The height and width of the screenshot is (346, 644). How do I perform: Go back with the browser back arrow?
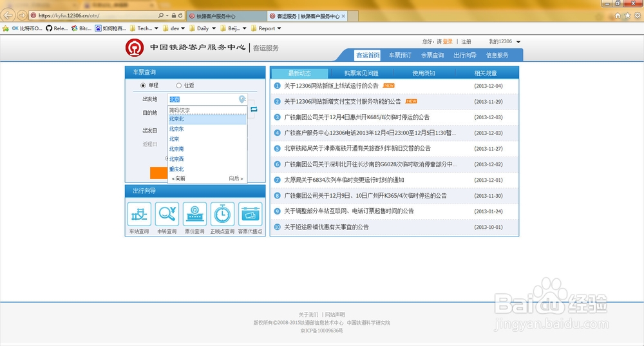[8, 15]
